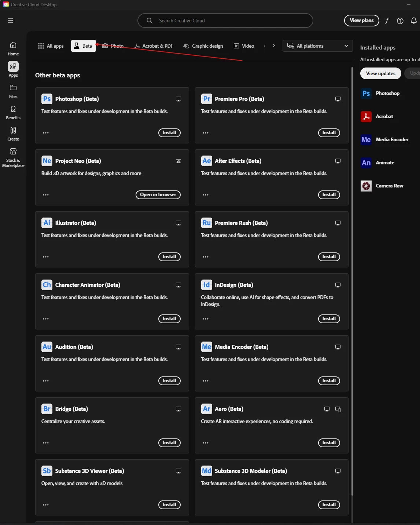Open more options on Audition (Beta) card
Screen dimensions: 420x525
click(46, 381)
